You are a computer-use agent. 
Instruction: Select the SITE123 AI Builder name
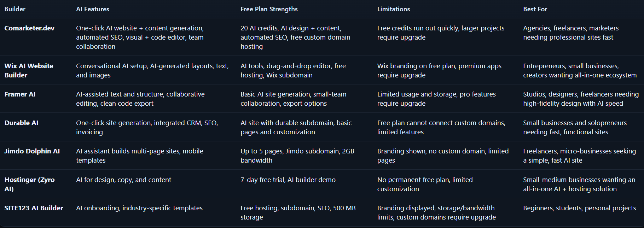[34, 208]
